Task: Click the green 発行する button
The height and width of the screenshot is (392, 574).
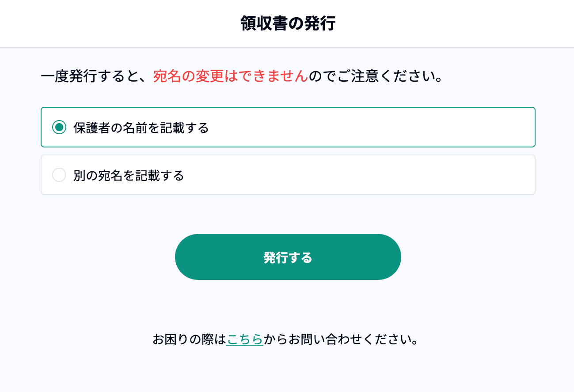Action: 288,257
